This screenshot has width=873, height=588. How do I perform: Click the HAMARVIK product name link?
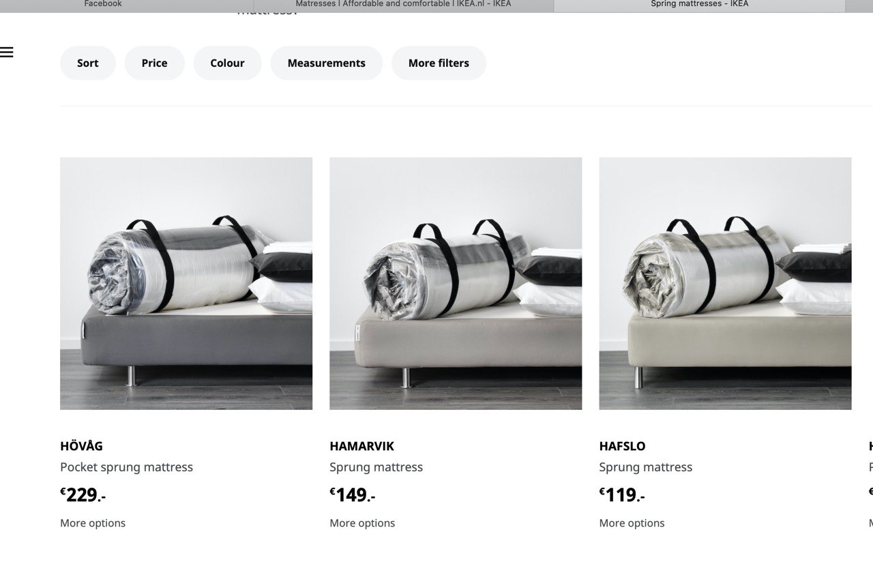(x=361, y=446)
